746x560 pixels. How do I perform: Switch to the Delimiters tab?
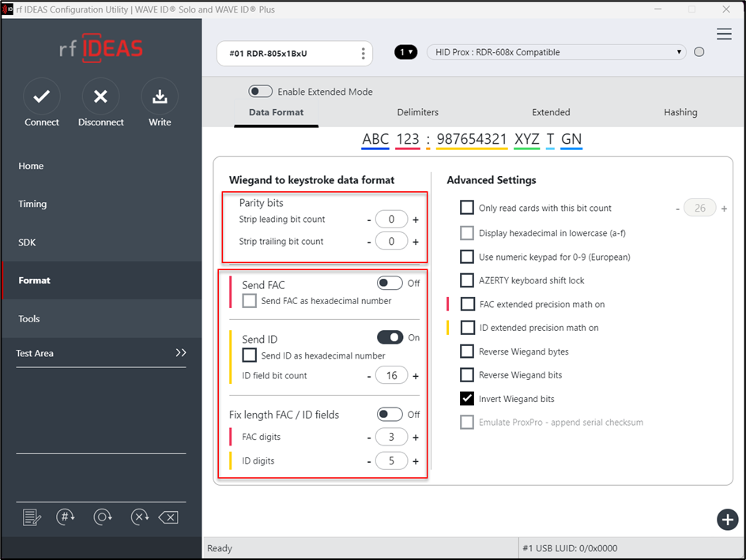tap(418, 113)
